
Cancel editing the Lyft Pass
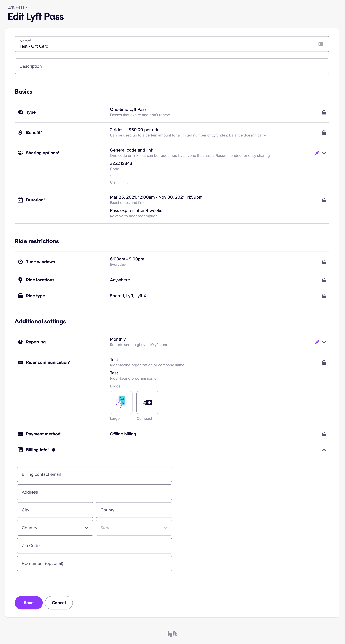[x=59, y=603]
